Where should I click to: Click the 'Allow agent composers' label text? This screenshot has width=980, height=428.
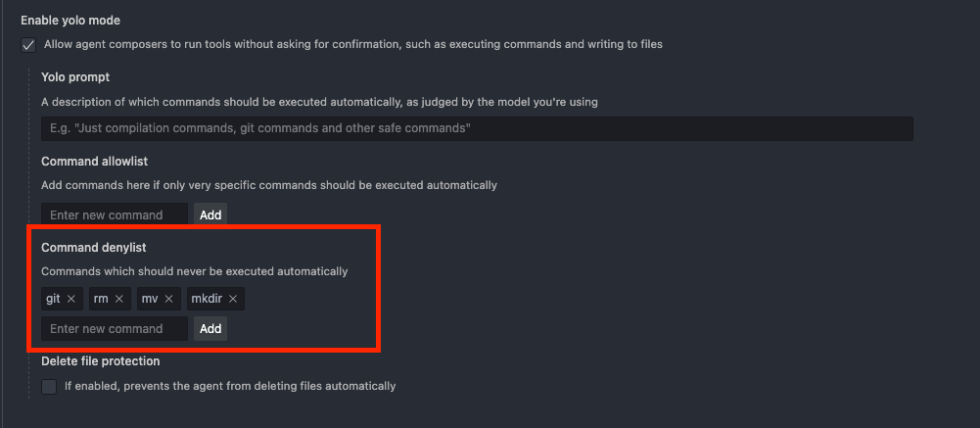coord(353,45)
